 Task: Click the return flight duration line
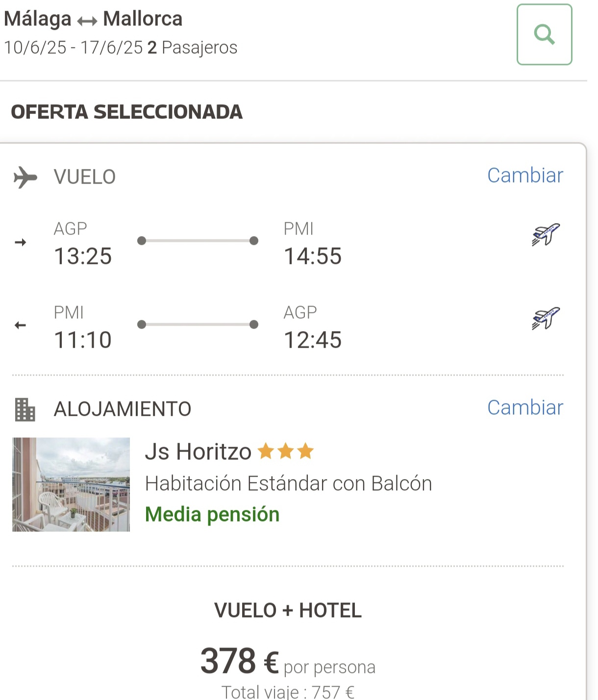pyautogui.click(x=198, y=324)
